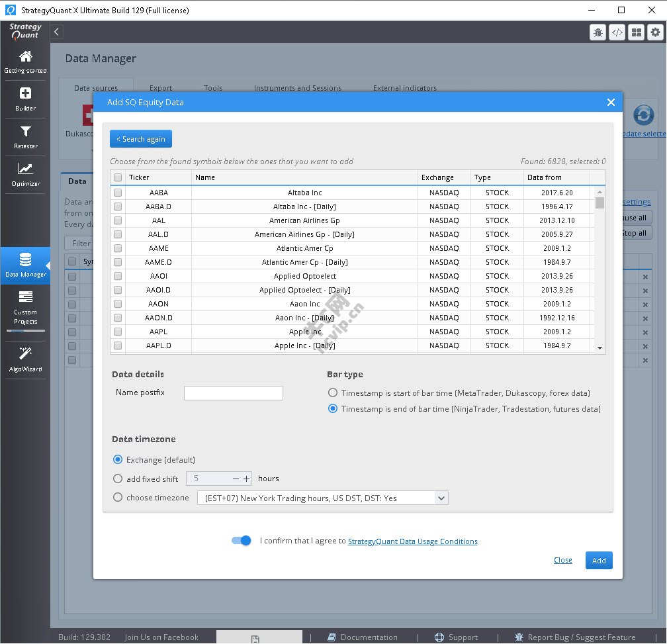This screenshot has width=667, height=644.
Task: Click the AAOI.D ticker cell
Action: 158,290
